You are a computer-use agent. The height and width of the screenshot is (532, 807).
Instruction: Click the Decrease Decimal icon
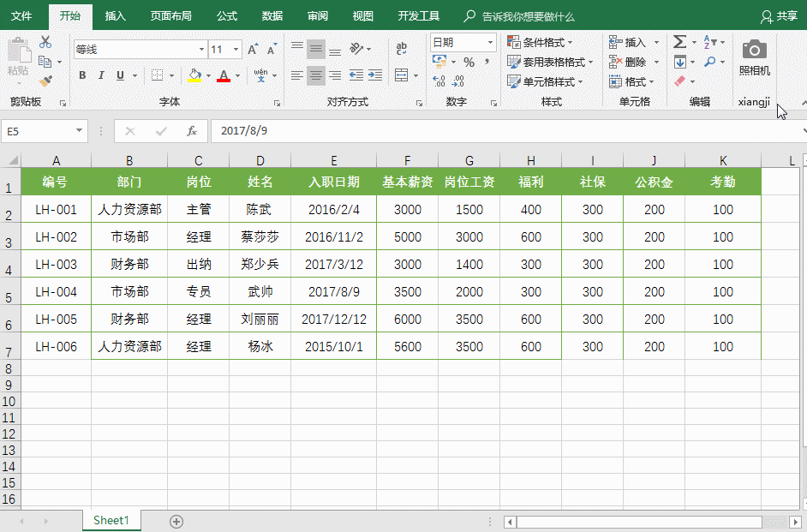(458, 81)
